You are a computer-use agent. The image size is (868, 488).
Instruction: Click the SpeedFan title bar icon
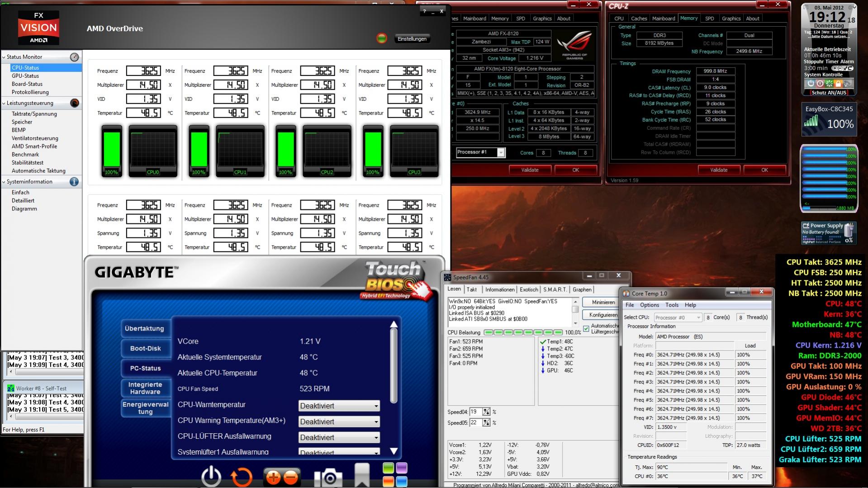pyautogui.click(x=447, y=277)
